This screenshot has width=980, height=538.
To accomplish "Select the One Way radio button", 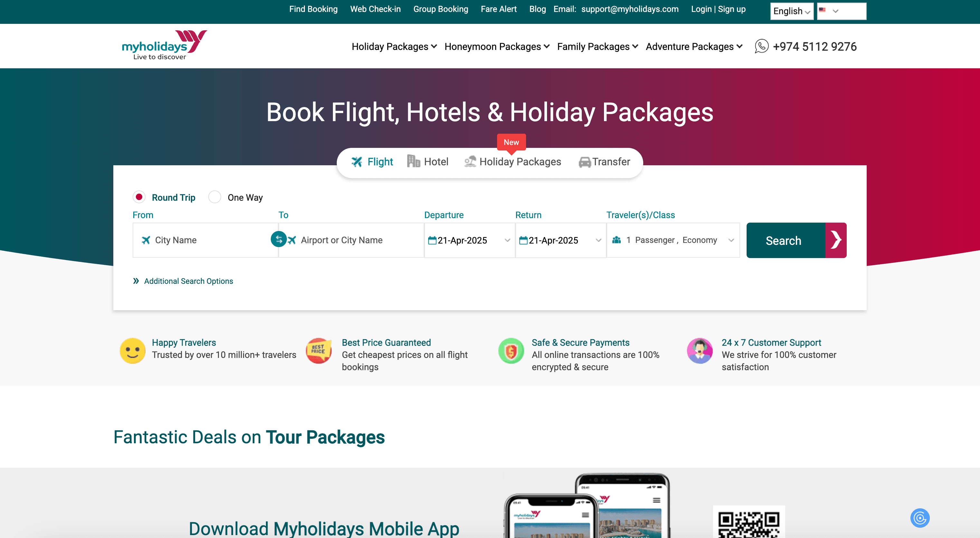I will point(214,197).
